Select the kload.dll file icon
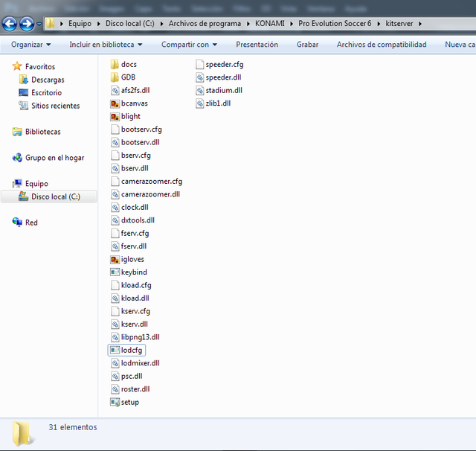 [115, 298]
